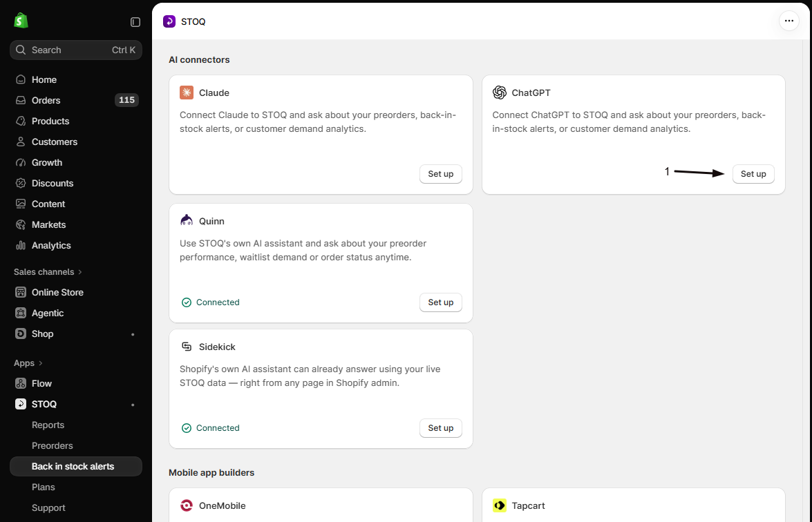
Task: Click the Sidekick connector icon
Action: coord(187,347)
